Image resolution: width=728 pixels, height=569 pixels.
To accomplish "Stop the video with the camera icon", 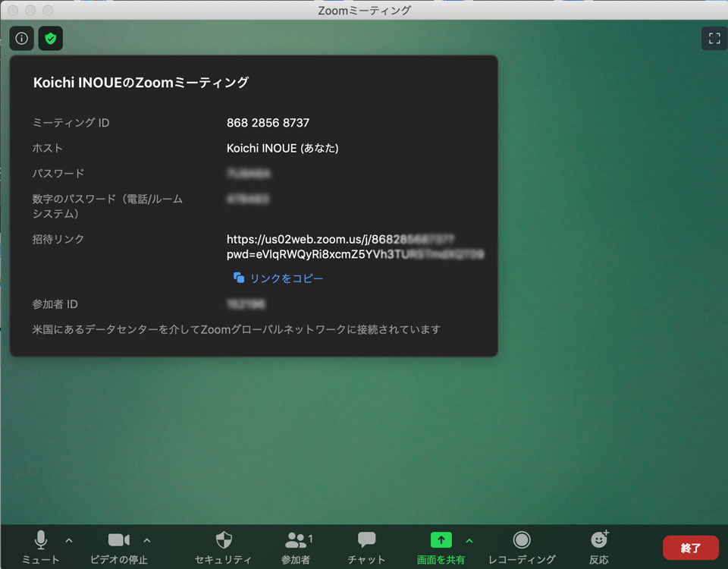I will [119, 547].
